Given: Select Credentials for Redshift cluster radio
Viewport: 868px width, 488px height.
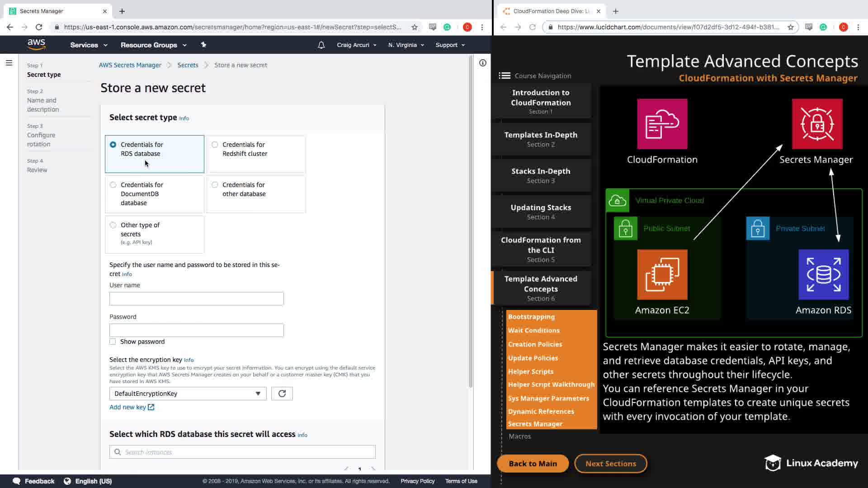Looking at the screenshot, I should [215, 145].
